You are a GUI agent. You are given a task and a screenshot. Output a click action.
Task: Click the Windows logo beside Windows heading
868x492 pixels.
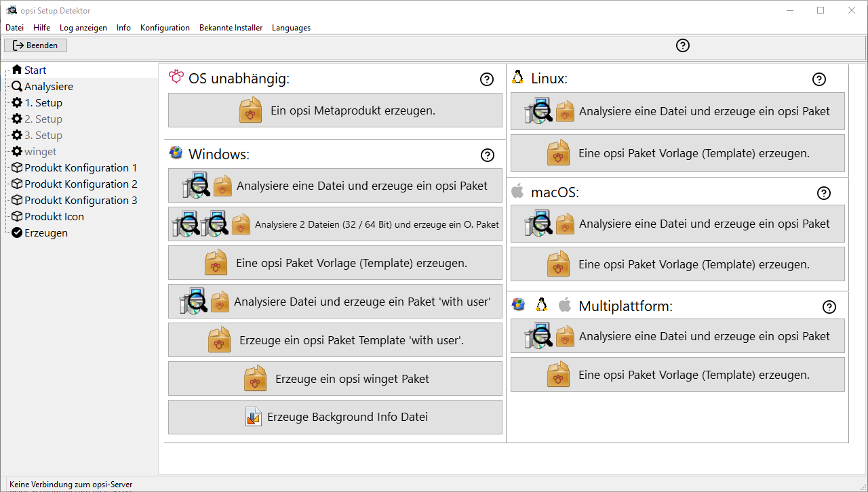tap(176, 152)
